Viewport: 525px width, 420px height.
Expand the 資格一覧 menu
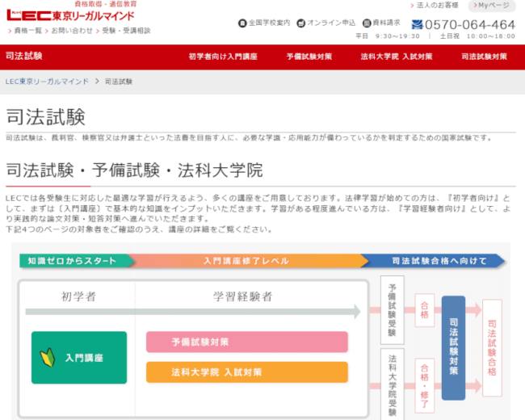(x=26, y=31)
